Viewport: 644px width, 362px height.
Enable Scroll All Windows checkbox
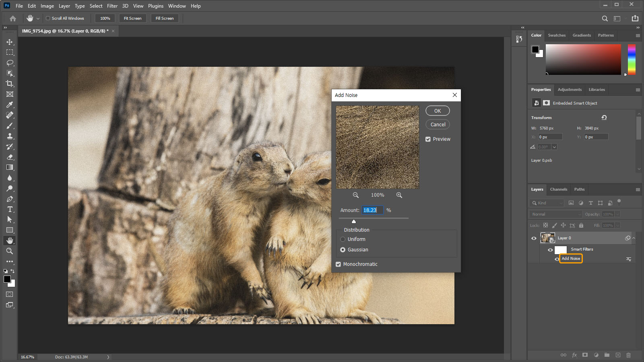tap(48, 18)
